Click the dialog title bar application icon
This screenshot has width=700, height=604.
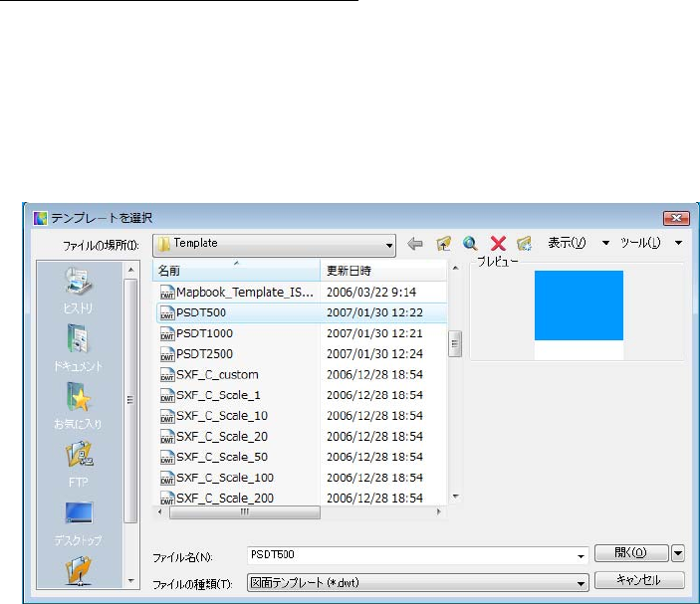tap(40, 218)
